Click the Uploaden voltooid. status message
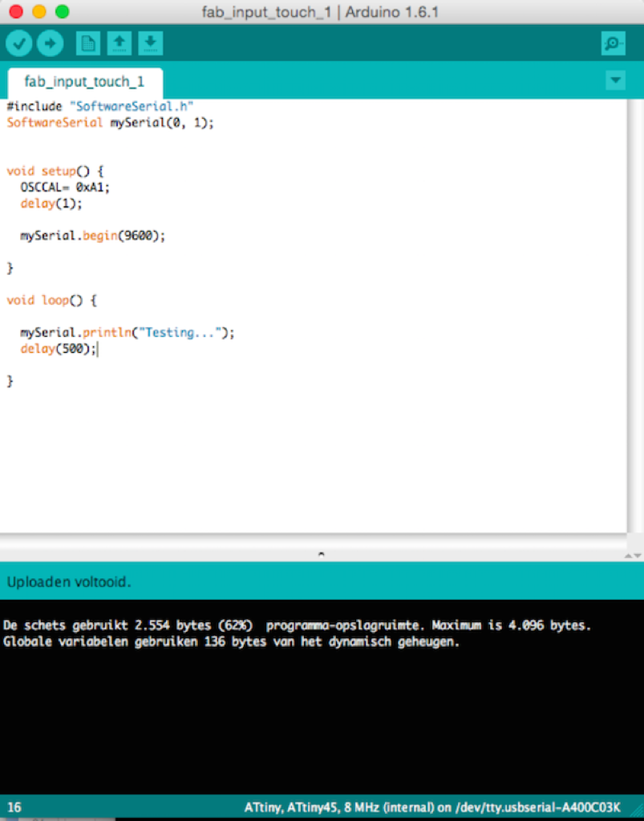 point(69,582)
